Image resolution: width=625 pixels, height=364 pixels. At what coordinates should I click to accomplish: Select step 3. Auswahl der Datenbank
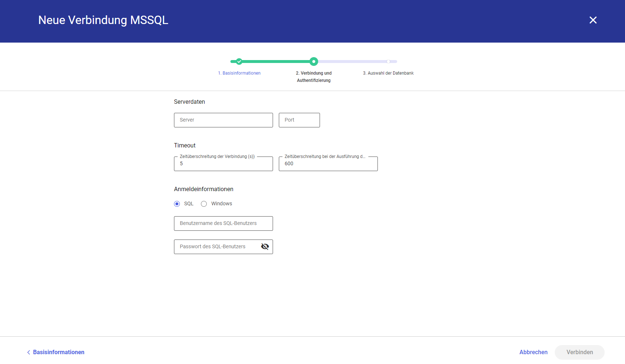388,73
